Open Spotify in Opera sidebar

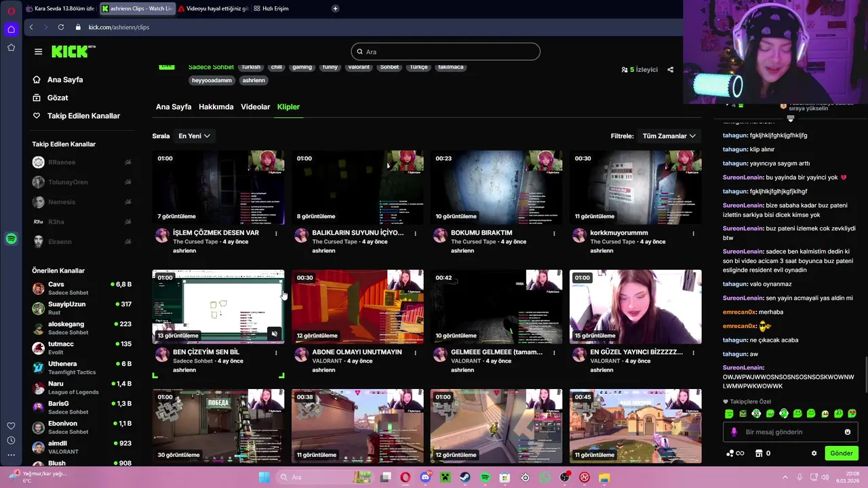[x=11, y=239]
